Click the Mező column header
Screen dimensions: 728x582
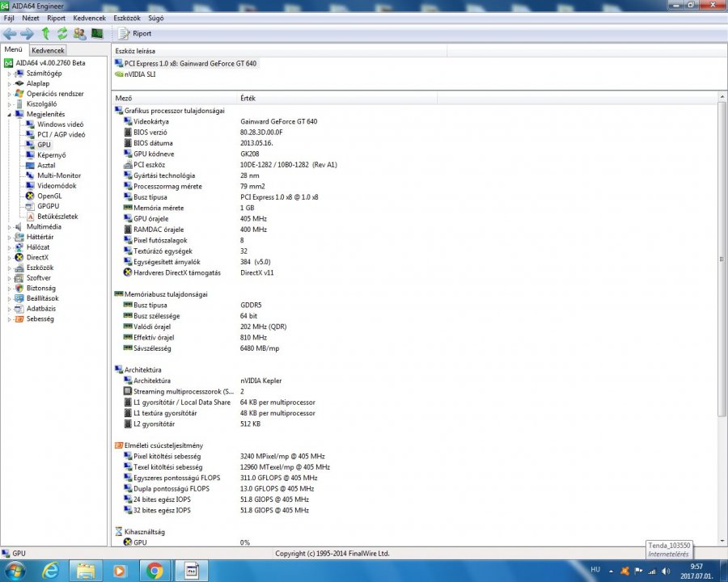175,98
